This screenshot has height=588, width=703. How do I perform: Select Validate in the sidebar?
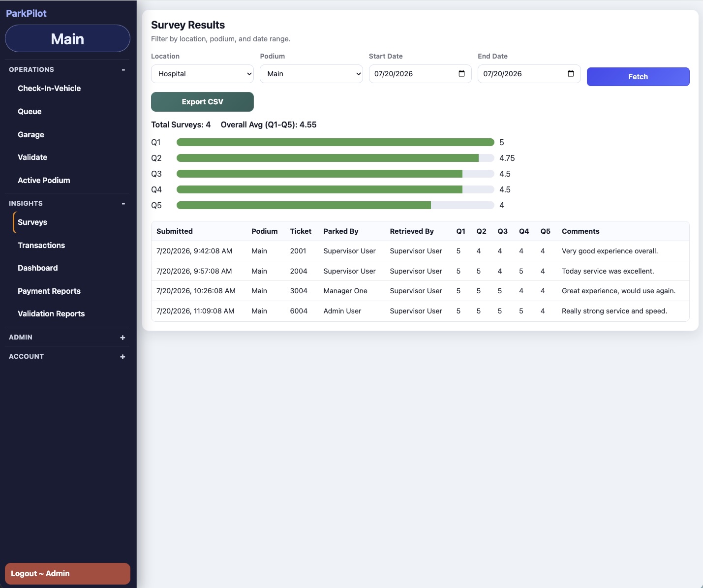point(32,157)
